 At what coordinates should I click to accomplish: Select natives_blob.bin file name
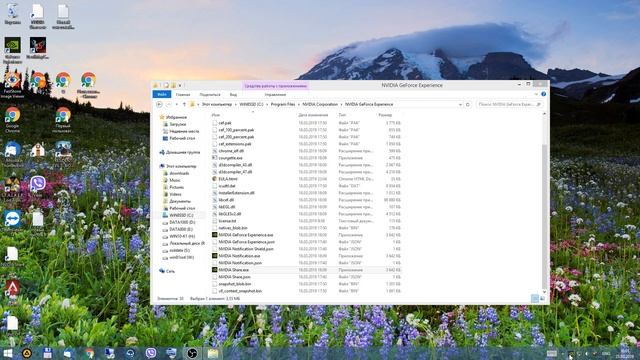click(x=233, y=228)
